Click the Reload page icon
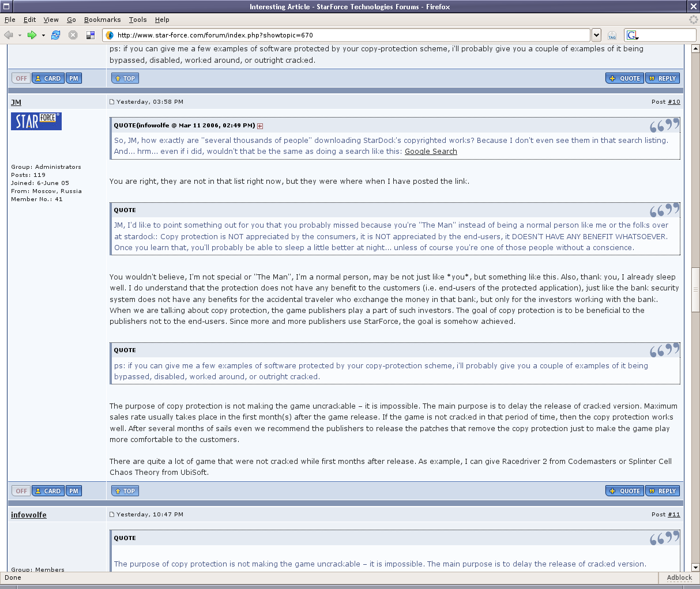The image size is (700, 589). coord(55,35)
